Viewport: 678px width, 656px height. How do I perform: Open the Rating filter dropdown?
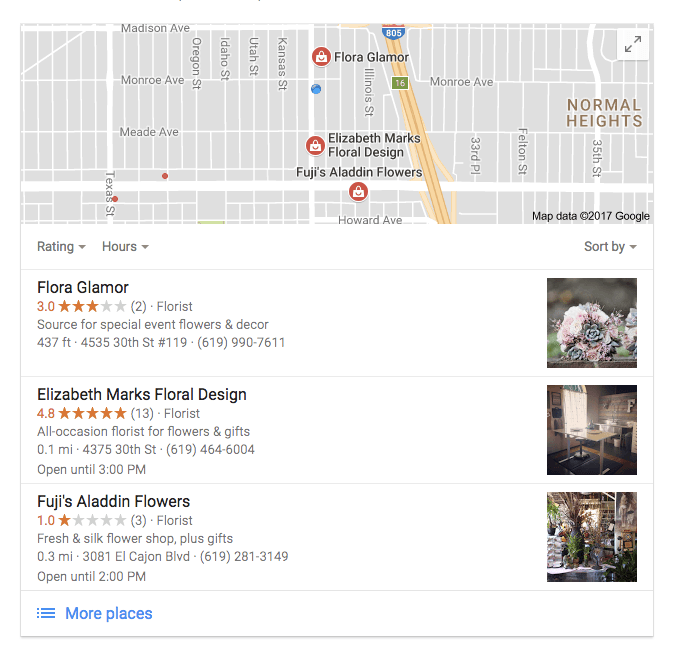pyautogui.click(x=61, y=246)
